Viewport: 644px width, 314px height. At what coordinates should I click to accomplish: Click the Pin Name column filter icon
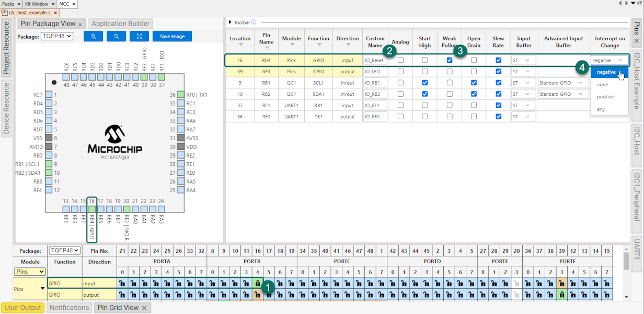(x=267, y=48)
